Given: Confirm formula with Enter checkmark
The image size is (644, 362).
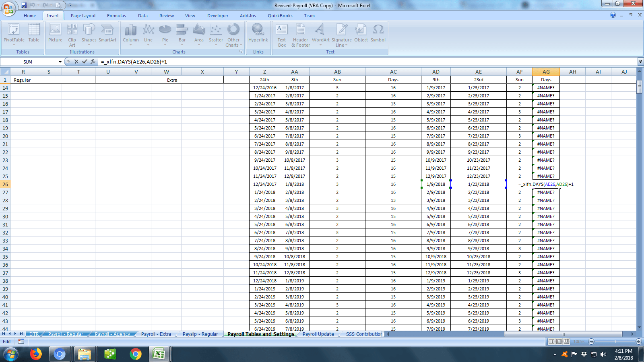Looking at the screenshot, I should click(x=85, y=62).
